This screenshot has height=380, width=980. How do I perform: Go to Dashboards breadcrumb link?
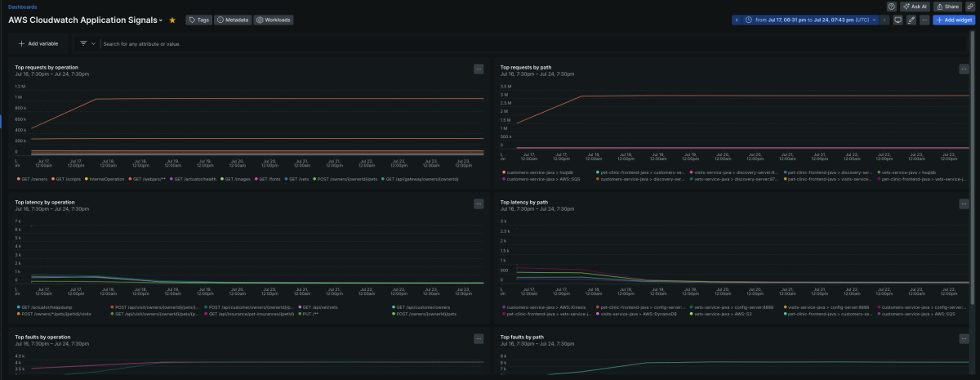(22, 7)
